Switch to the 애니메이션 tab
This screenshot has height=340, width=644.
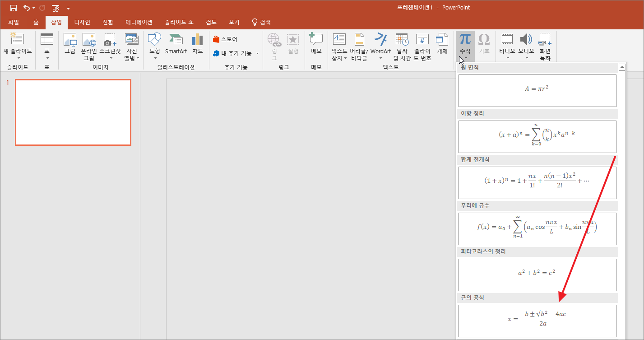pos(139,22)
